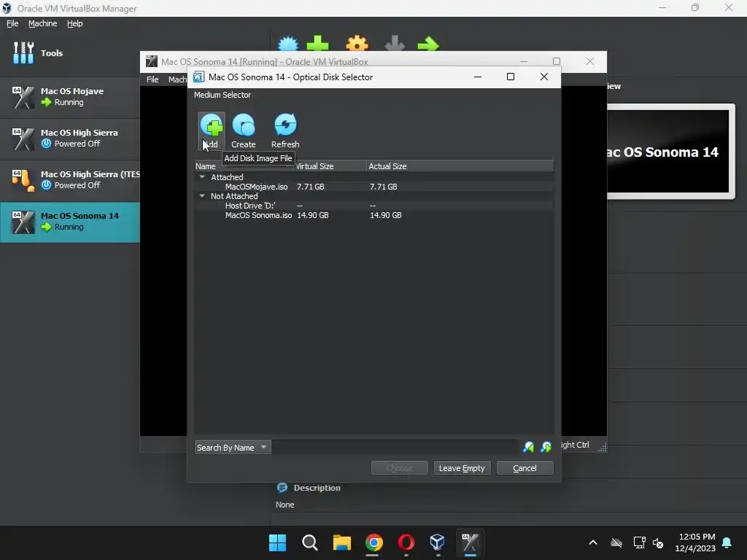Screen dimensions: 747x560
Task: Click the Refresh media list icon
Action: click(x=285, y=131)
